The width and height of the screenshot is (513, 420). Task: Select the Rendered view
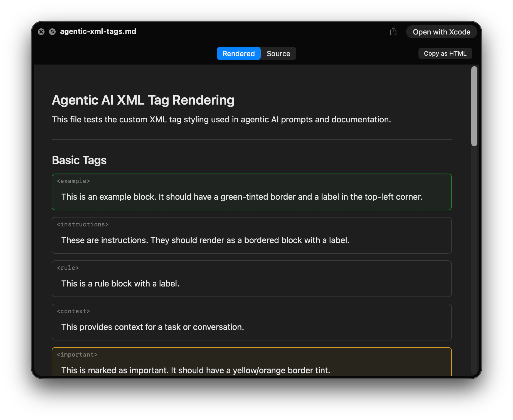[238, 53]
